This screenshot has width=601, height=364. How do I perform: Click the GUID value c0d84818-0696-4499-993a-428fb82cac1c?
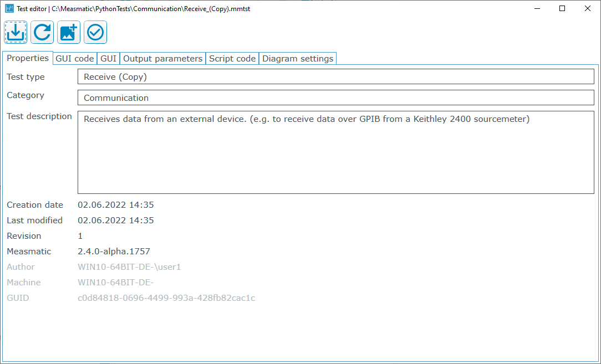click(x=166, y=298)
